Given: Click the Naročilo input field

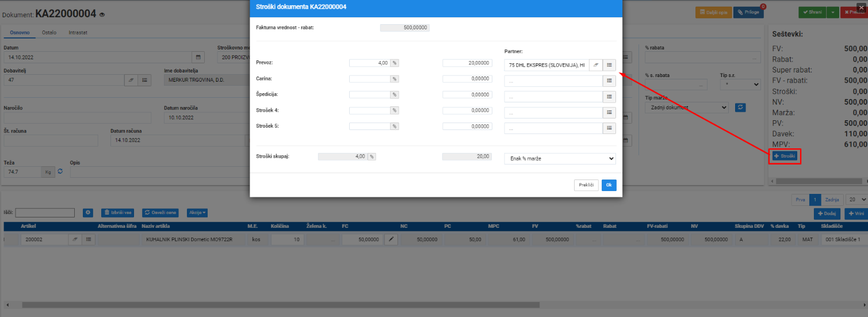Looking at the screenshot, I should 77,118.
